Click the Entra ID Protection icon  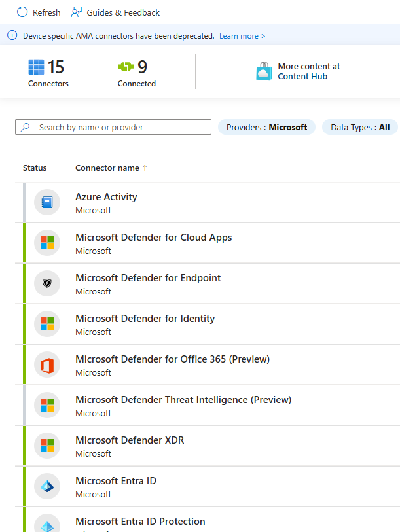coord(47,526)
